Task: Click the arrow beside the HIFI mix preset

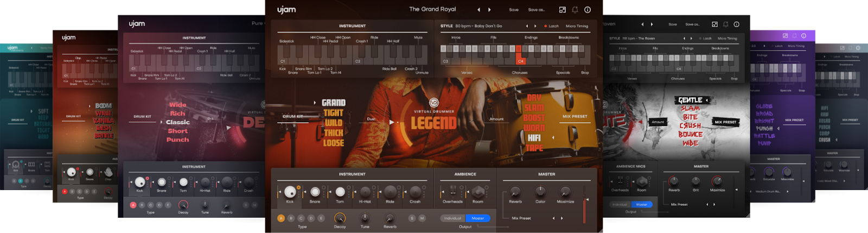Action: (x=553, y=138)
